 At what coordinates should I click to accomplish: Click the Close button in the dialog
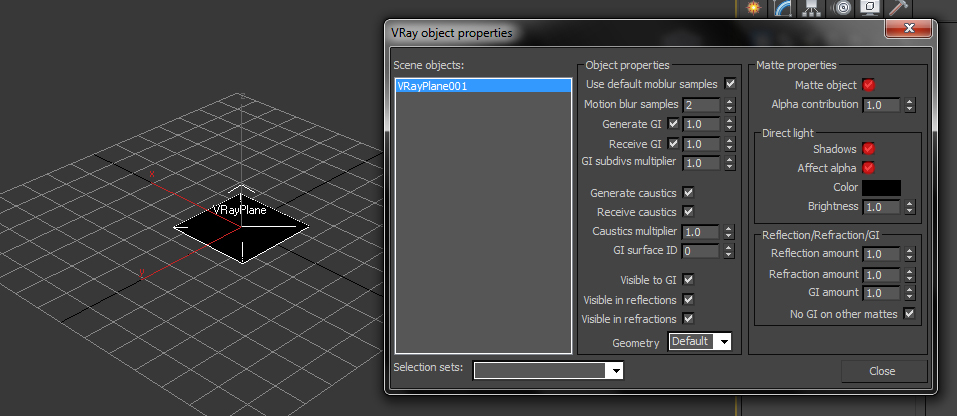coord(883,371)
